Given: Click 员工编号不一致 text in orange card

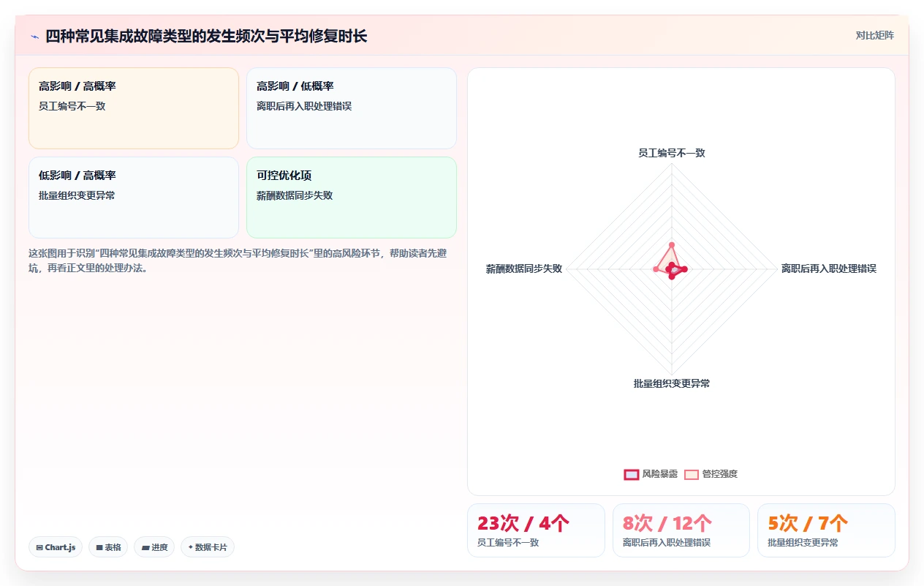Looking at the screenshot, I should click(x=72, y=106).
